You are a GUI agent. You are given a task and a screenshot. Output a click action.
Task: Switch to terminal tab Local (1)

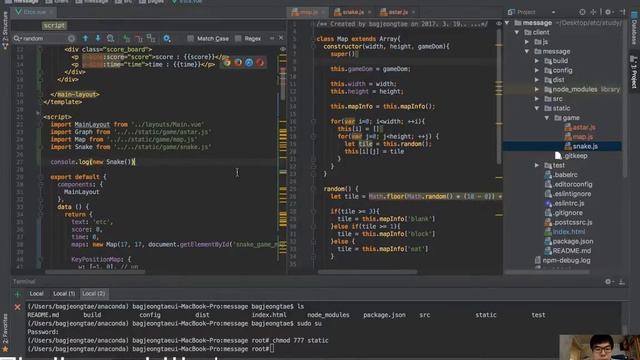click(64, 293)
